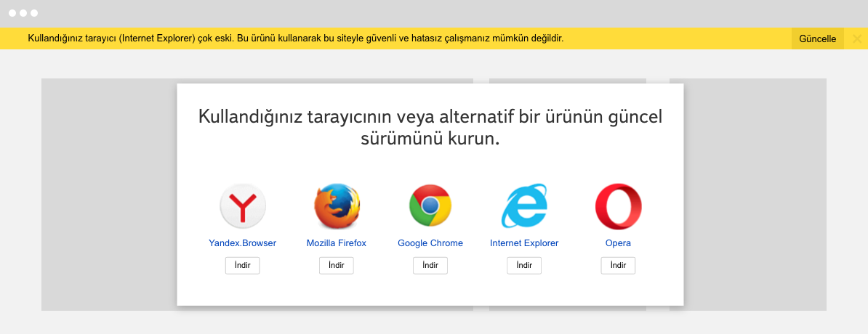Open the Opera text link
868x334 pixels.
click(x=619, y=243)
